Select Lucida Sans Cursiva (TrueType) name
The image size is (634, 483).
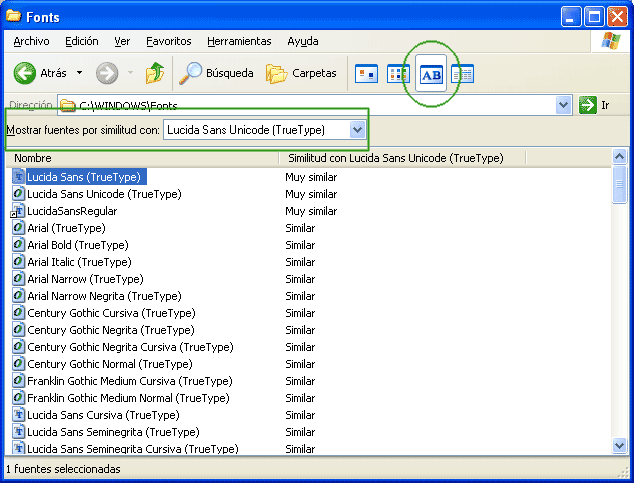pyautogui.click(x=103, y=415)
